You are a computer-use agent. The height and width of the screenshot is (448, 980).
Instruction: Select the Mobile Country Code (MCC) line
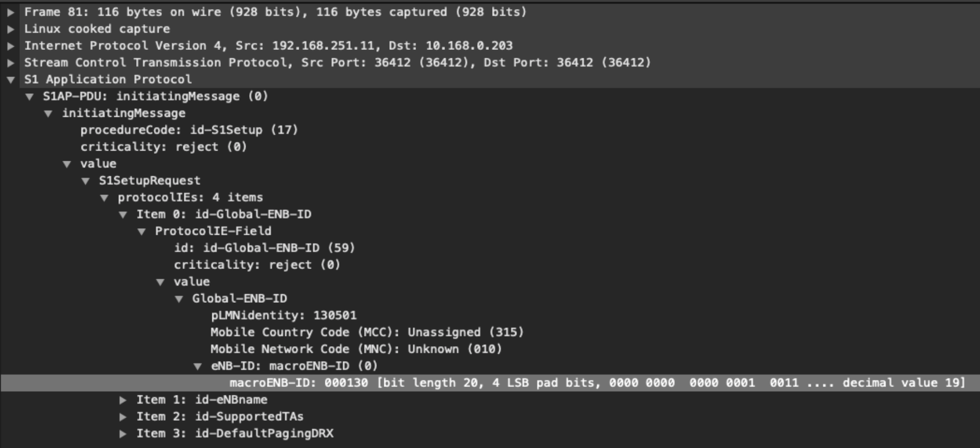click(367, 332)
